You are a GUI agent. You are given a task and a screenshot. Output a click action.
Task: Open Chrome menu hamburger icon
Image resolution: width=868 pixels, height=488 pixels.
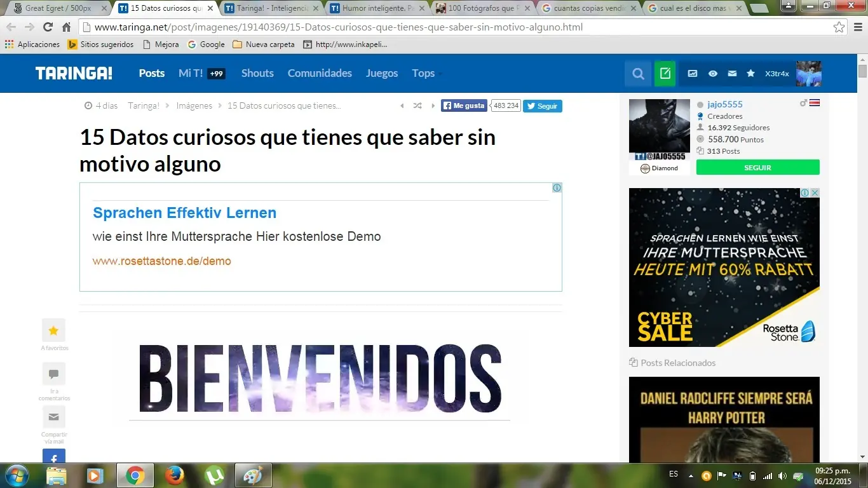click(x=858, y=27)
